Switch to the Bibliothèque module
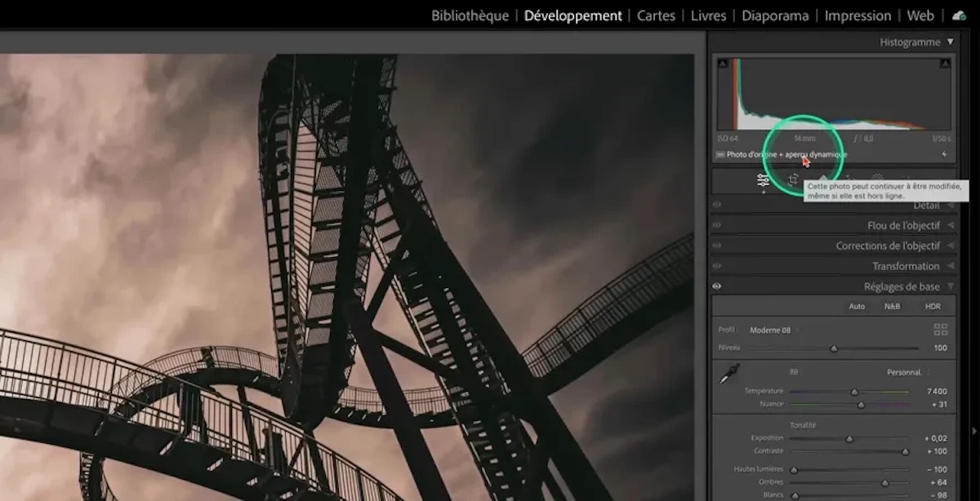Image resolution: width=980 pixels, height=501 pixels. point(470,16)
